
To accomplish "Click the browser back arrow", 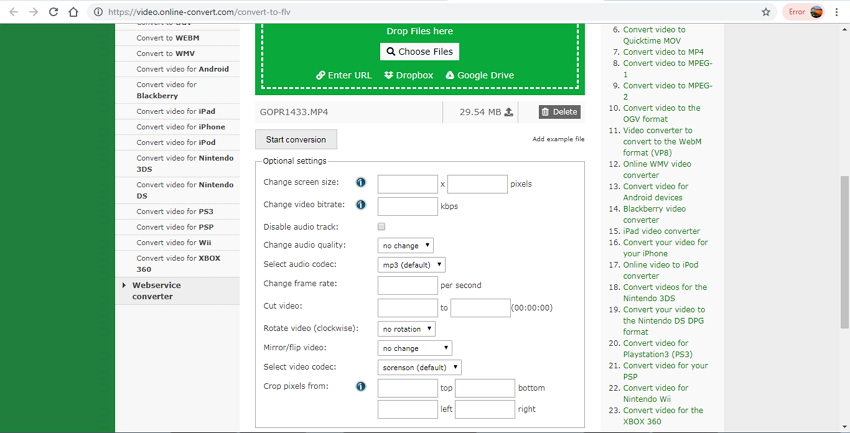I will pyautogui.click(x=13, y=12).
